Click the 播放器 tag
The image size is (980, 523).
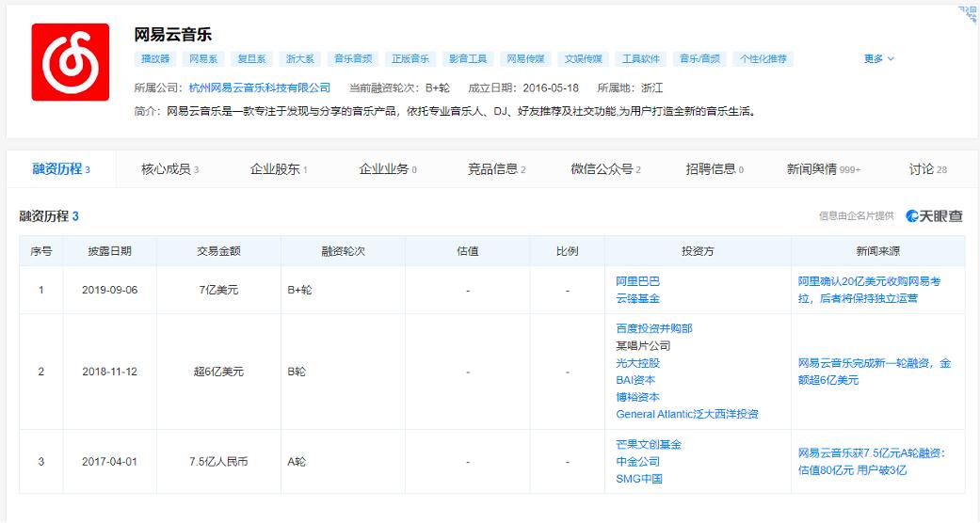click(155, 58)
